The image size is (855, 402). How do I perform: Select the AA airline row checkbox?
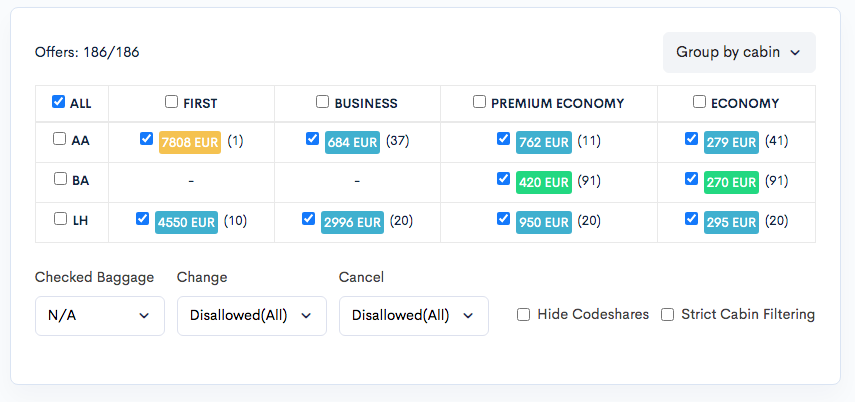pyautogui.click(x=59, y=139)
